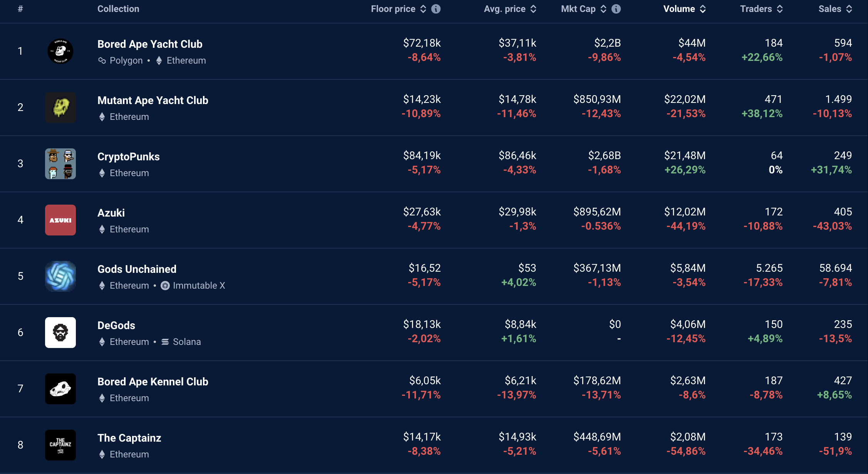This screenshot has height=474, width=868.
Task: Toggle sorting on Avg. price column
Action: click(533, 9)
